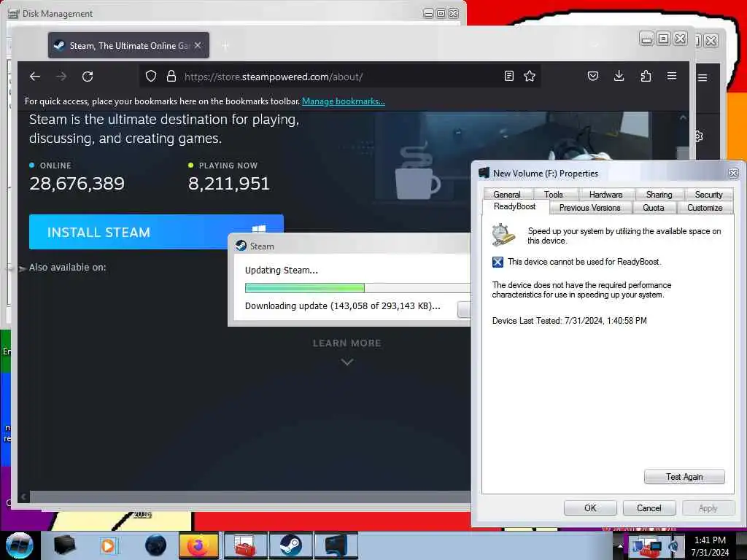Click the Downloading update status text

pos(343,306)
